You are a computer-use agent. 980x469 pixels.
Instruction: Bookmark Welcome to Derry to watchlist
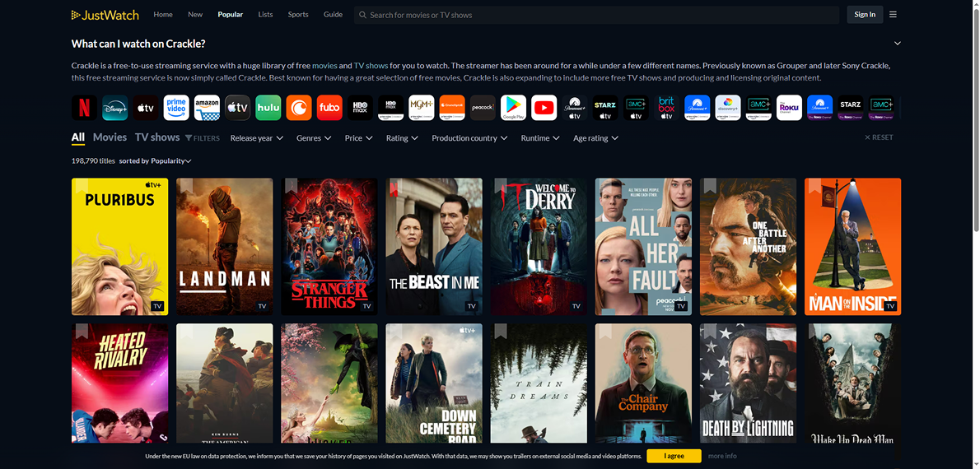click(500, 185)
